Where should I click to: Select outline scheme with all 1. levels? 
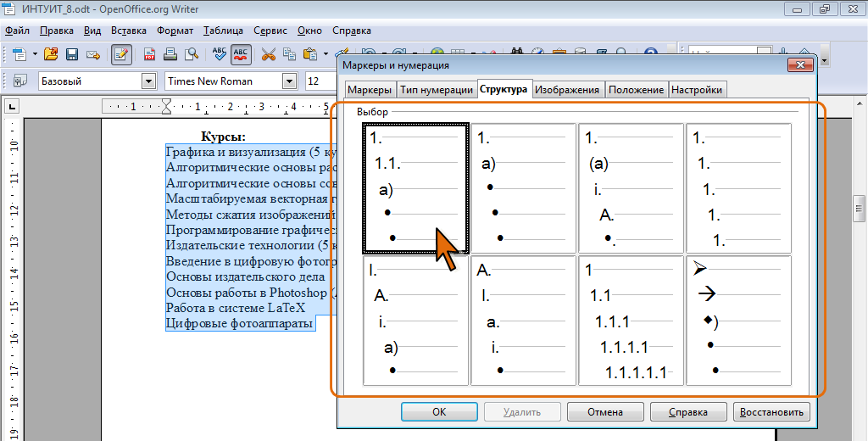pos(738,187)
